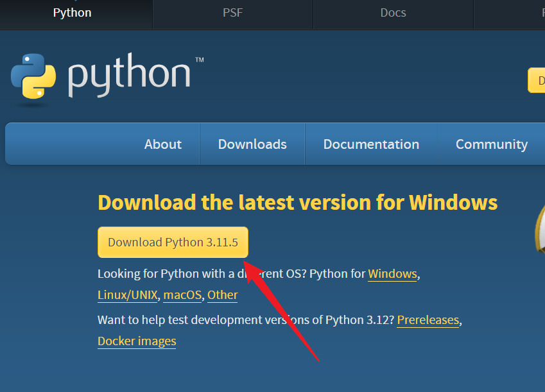Click the 'Download the latest version for Windows' heading
The height and width of the screenshot is (392, 545).
[297, 203]
